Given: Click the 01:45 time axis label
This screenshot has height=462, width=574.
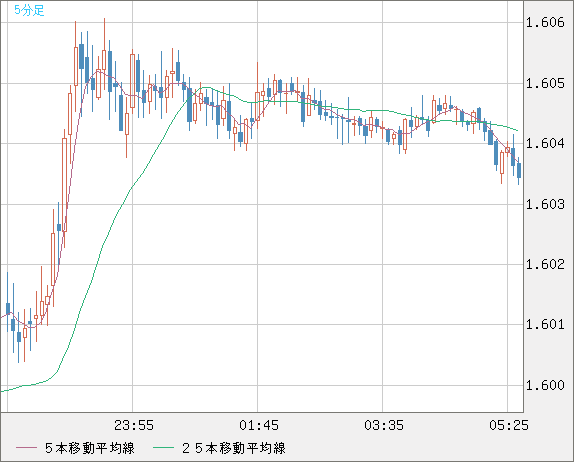Looking at the screenshot, I should click(259, 425).
